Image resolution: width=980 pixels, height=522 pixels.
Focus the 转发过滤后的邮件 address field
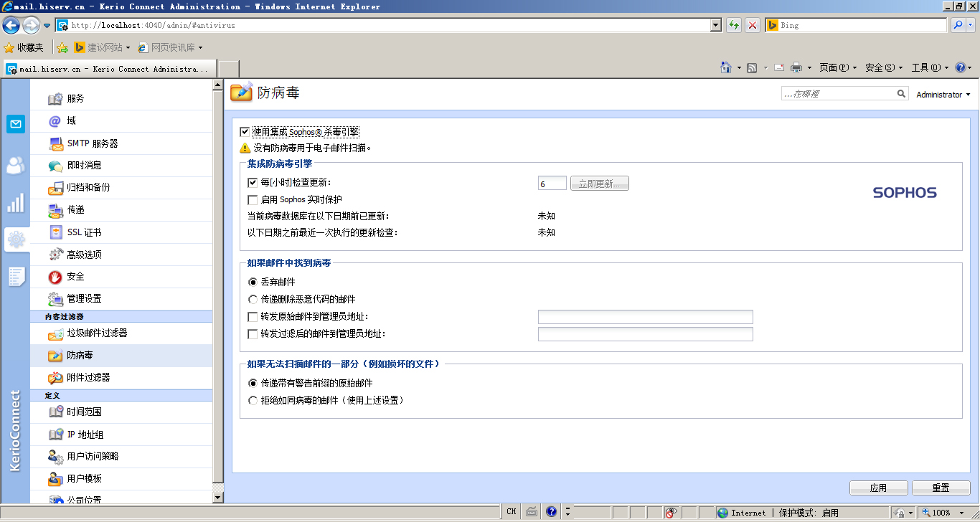[645, 334]
